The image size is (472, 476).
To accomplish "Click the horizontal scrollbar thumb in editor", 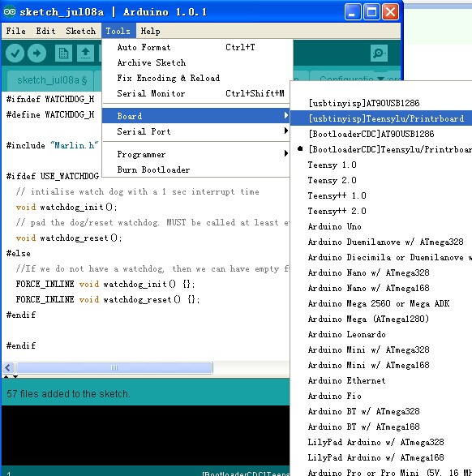I will coord(114,368).
